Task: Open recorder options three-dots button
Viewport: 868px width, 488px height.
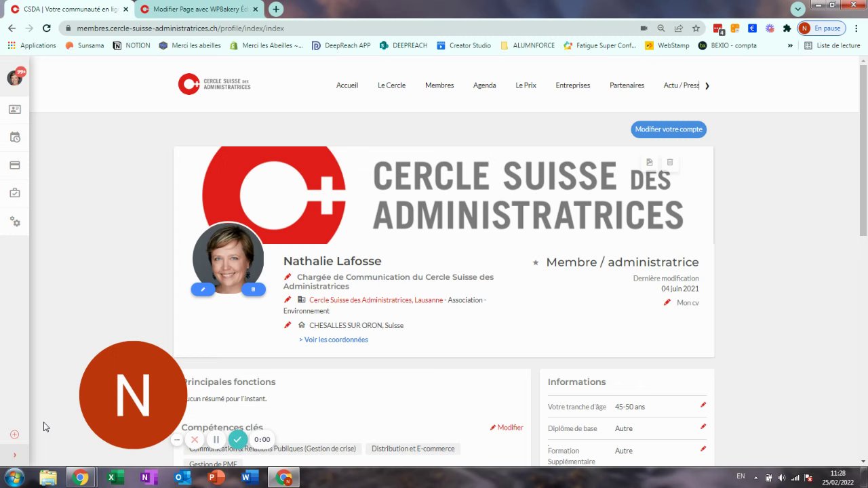Action: [177, 439]
